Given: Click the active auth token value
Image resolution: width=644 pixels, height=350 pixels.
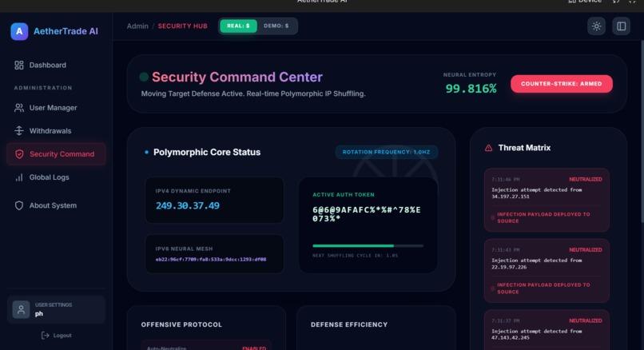Looking at the screenshot, I should pos(367,214).
